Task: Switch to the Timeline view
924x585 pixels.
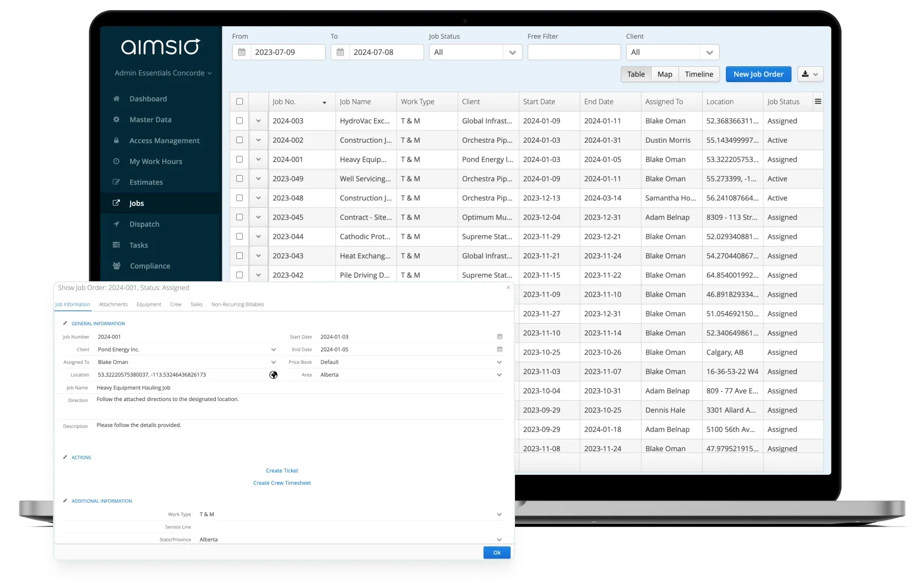Action: (699, 74)
